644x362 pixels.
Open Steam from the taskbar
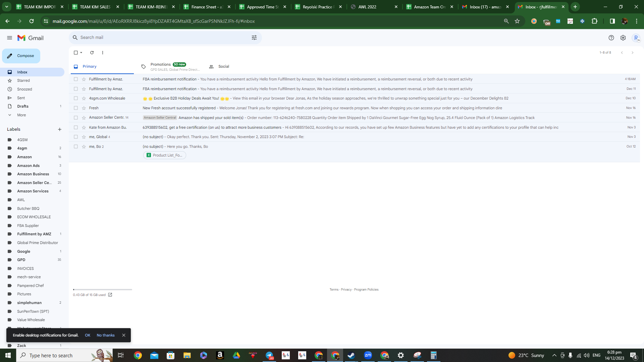(351, 355)
